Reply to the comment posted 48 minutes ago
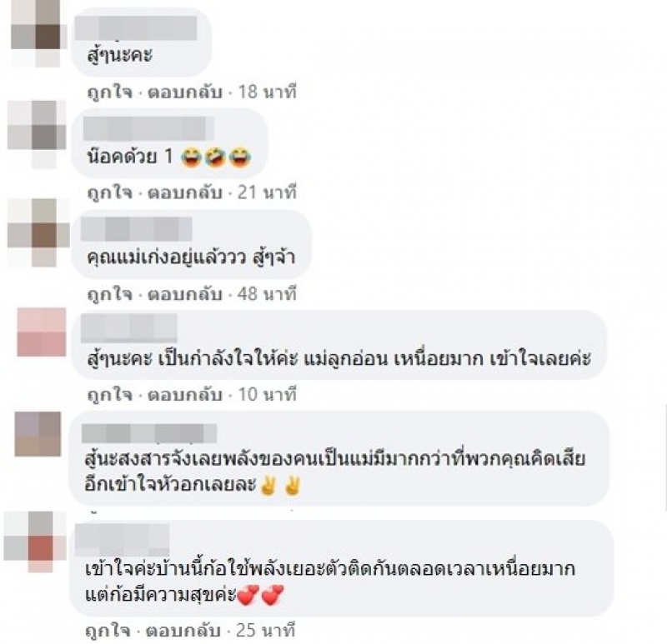The width and height of the screenshot is (667, 644). tap(185, 294)
